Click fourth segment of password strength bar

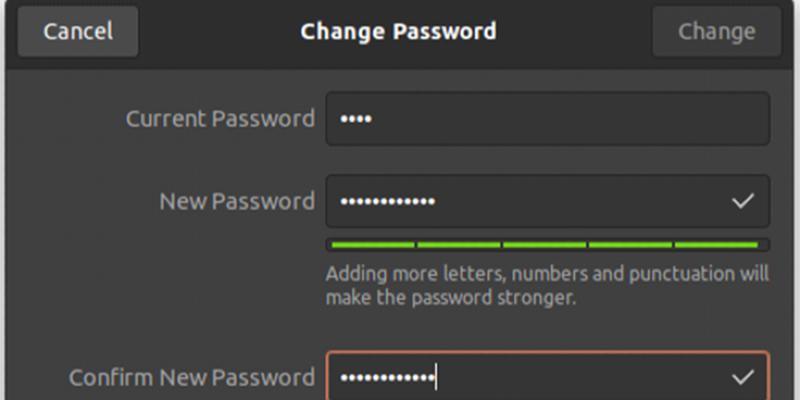pyautogui.click(x=631, y=244)
